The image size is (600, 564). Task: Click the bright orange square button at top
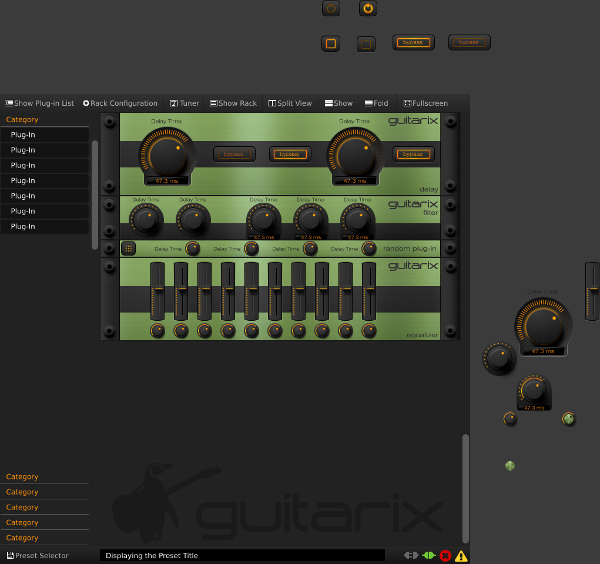coord(331,44)
